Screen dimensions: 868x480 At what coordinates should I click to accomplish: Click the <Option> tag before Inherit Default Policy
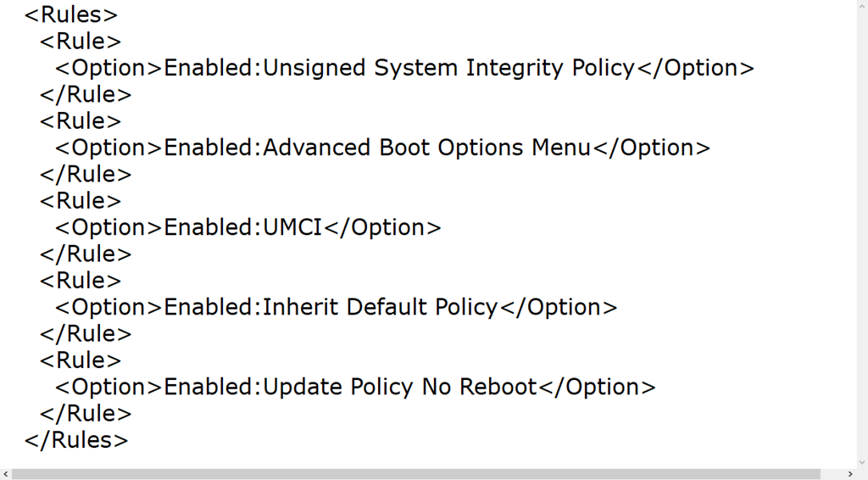point(108,307)
